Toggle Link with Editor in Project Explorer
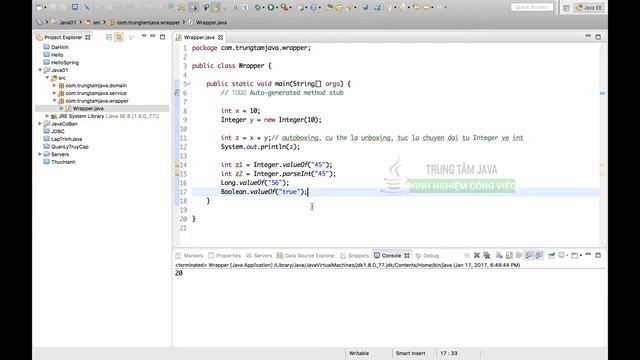 pos(119,37)
